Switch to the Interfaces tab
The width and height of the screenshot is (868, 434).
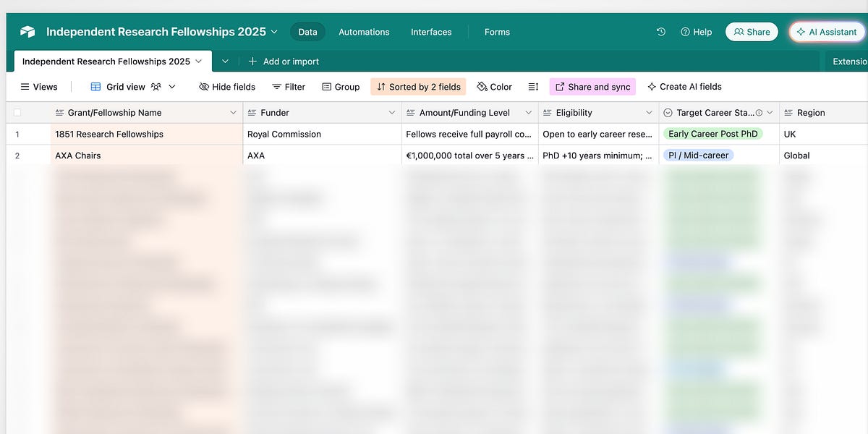point(431,32)
